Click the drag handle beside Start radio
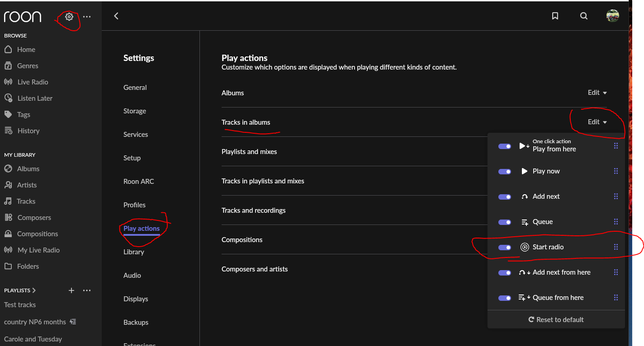Screen dimensions: 644x346 point(616,247)
